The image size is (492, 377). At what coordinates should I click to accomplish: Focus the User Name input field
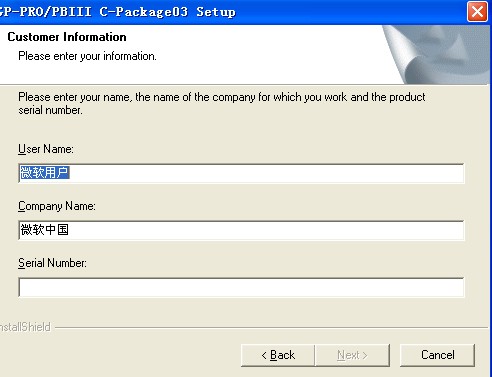[x=241, y=173]
